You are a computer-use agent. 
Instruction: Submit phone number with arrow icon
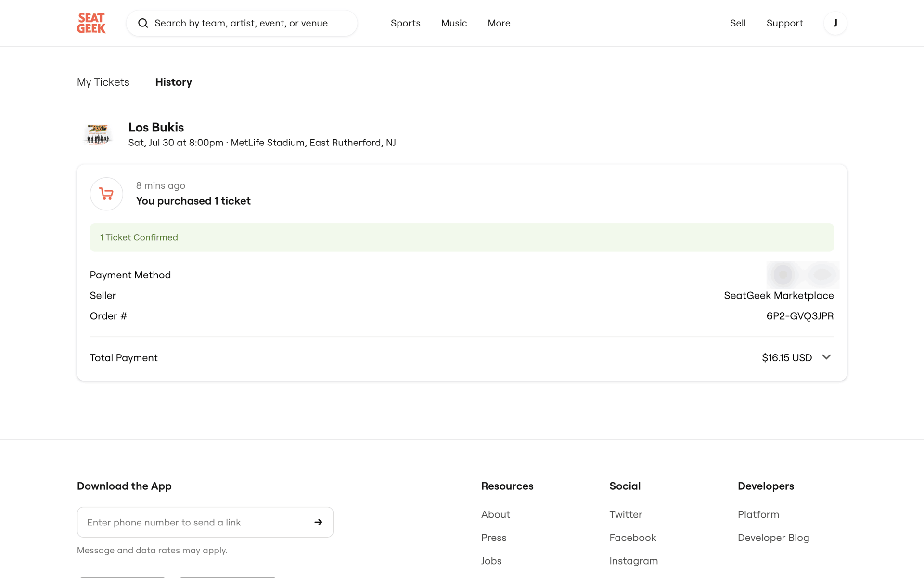pos(318,522)
